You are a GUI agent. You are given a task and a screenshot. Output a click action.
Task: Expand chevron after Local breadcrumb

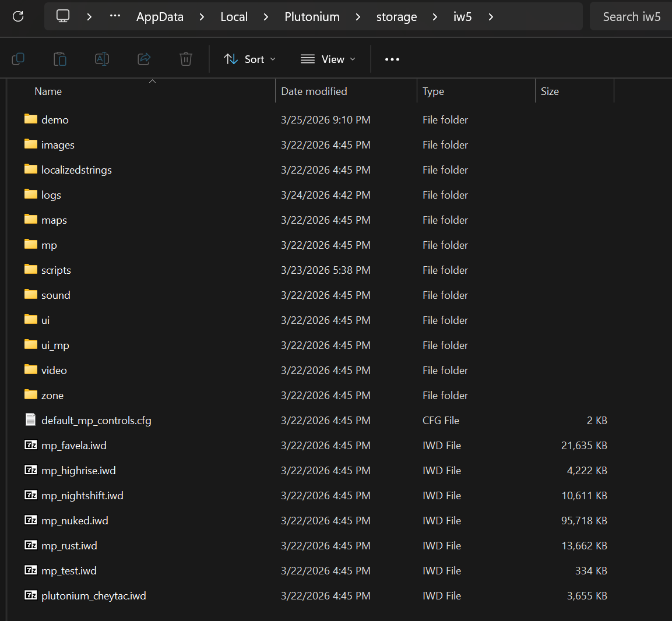pyautogui.click(x=266, y=17)
